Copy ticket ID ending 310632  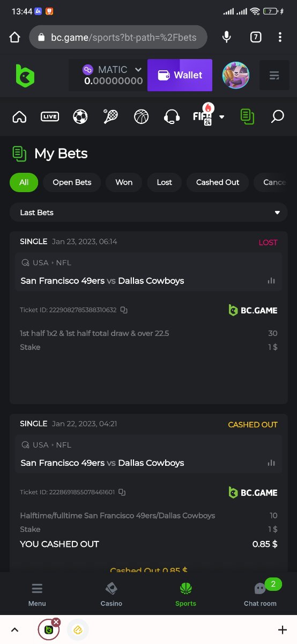(x=124, y=310)
